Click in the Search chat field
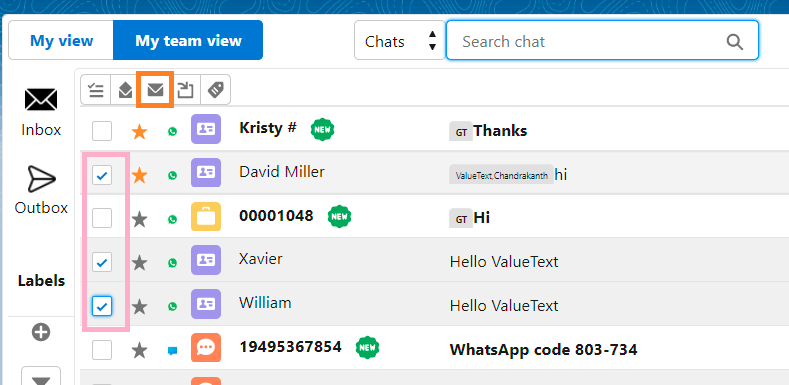The width and height of the screenshot is (789, 385). (602, 40)
